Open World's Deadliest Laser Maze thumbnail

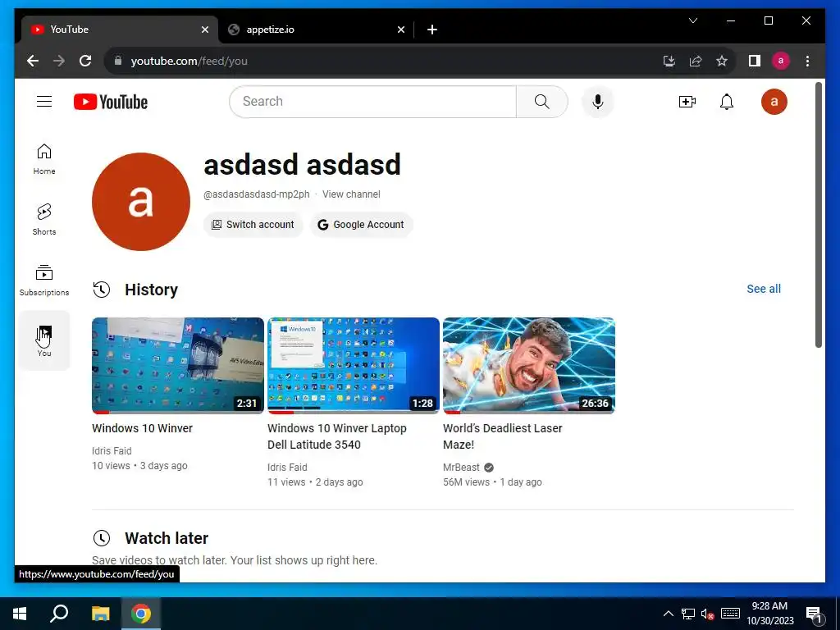529,365
